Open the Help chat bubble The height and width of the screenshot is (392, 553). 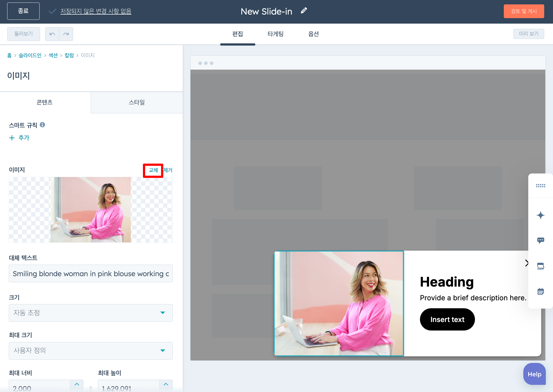[534, 374]
